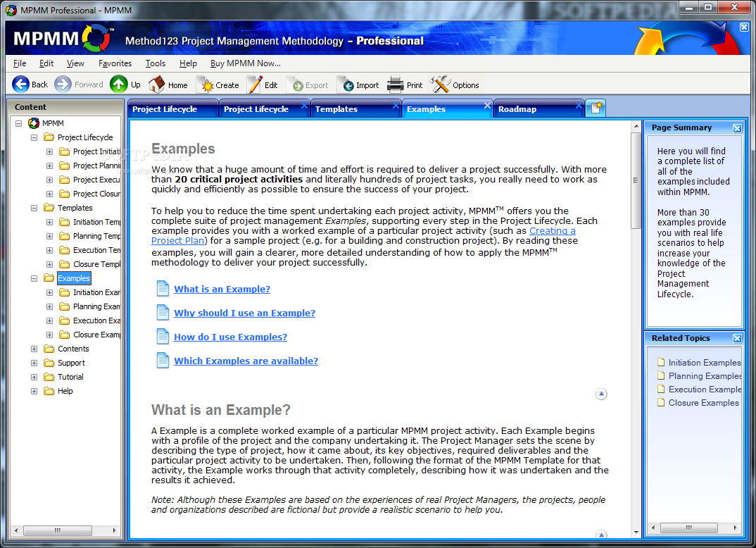The width and height of the screenshot is (756, 548).
Task: Open the Help menu
Action: (x=188, y=63)
